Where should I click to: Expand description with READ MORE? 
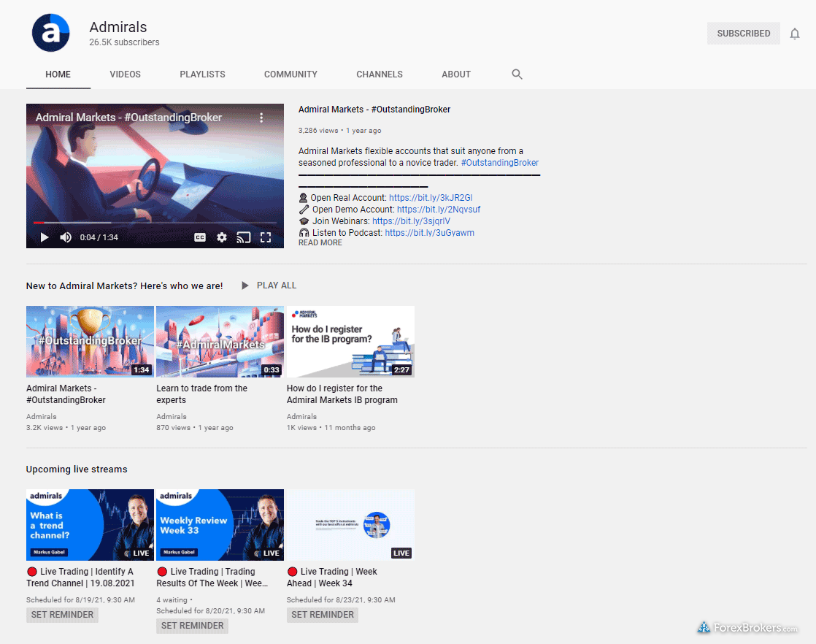[x=320, y=242]
